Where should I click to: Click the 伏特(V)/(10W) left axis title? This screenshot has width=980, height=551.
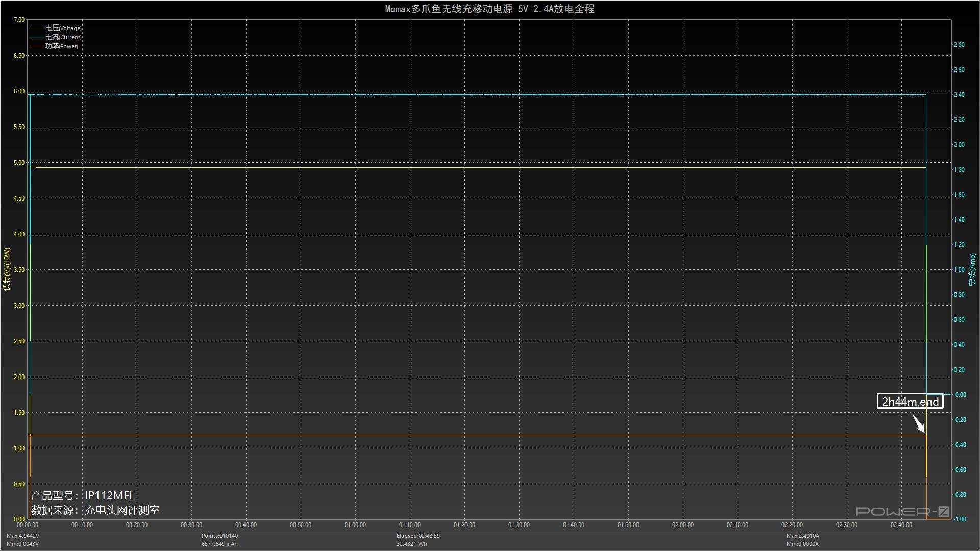click(7, 269)
